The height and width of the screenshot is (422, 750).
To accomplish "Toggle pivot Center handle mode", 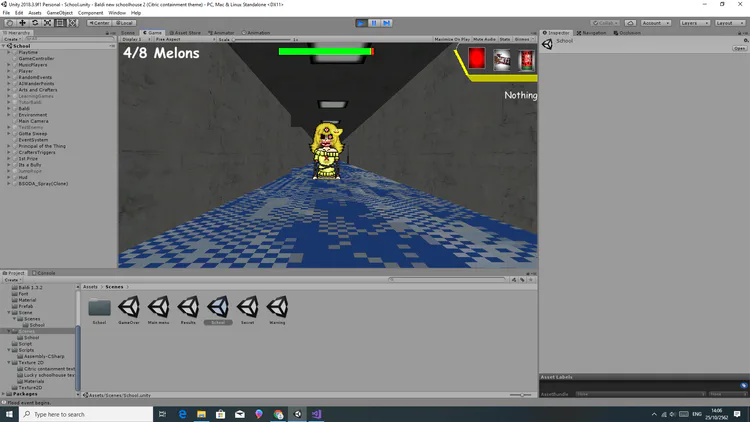I will (x=99, y=23).
